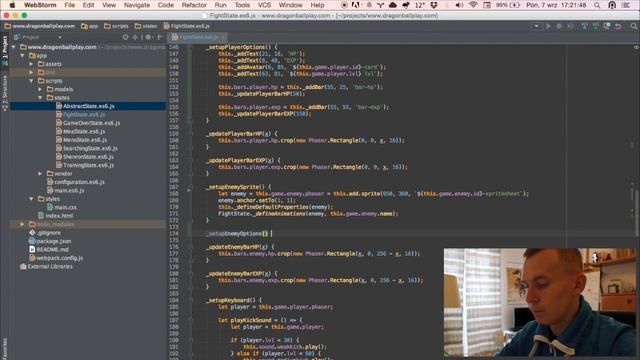Collapse the states folder

click(x=40, y=98)
